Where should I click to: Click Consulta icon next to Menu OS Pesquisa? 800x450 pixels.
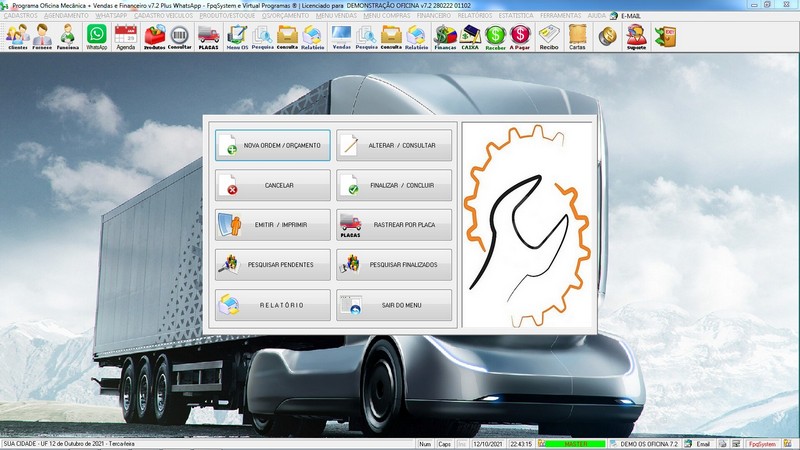[287, 37]
